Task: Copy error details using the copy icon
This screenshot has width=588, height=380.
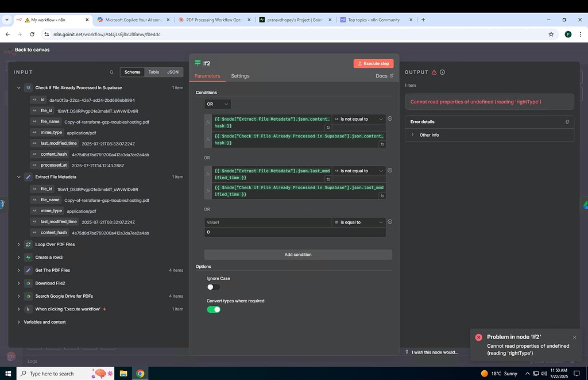Action: click(567, 122)
